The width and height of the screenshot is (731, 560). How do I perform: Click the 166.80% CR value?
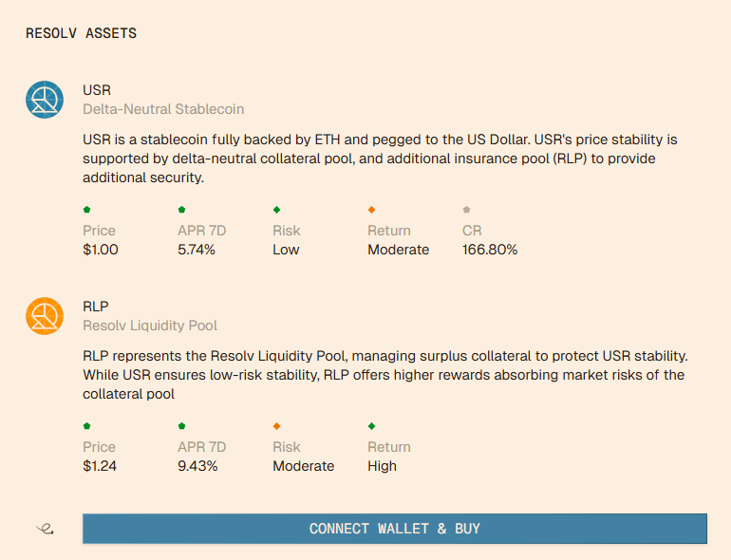(490, 250)
